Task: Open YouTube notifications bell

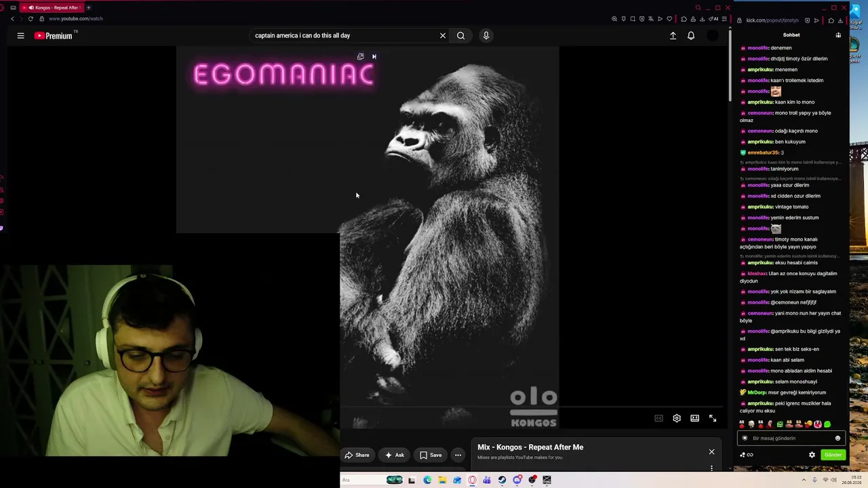Action: [691, 35]
